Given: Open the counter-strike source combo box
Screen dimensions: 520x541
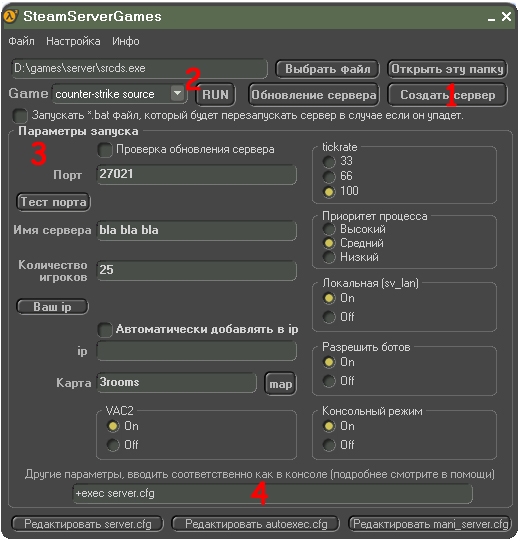Looking at the screenshot, I should point(119,94).
